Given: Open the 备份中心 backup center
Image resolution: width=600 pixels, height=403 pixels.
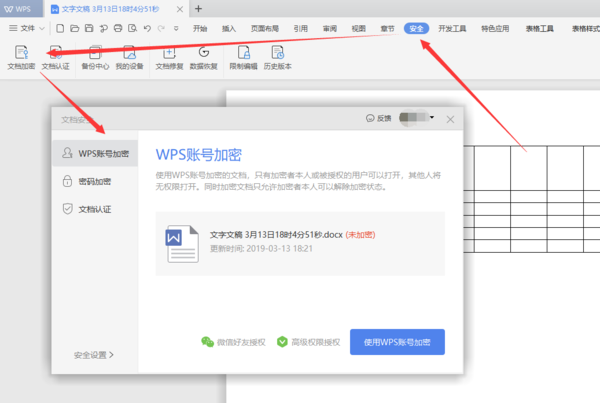Looking at the screenshot, I should 95,57.
